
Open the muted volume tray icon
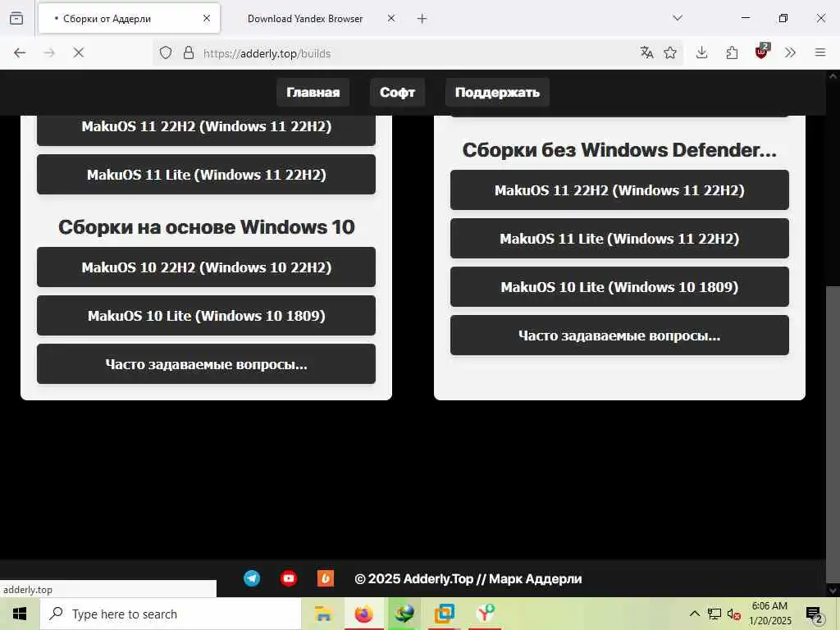tap(734, 614)
